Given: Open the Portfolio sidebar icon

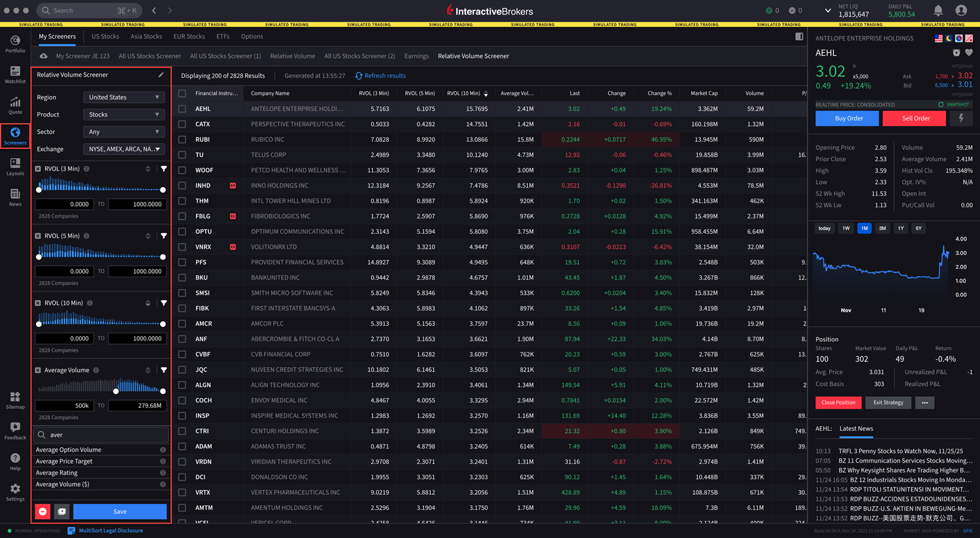Looking at the screenshot, I should 15,44.
